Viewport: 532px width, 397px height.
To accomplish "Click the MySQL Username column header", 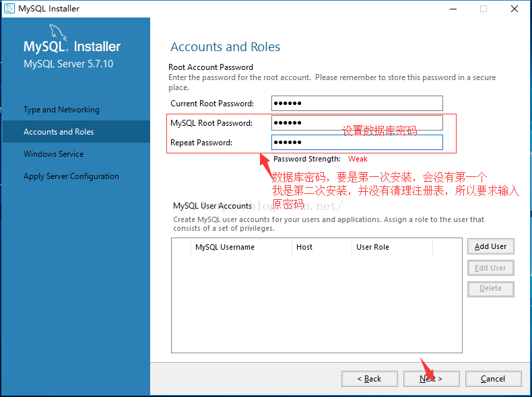I will [x=241, y=247].
